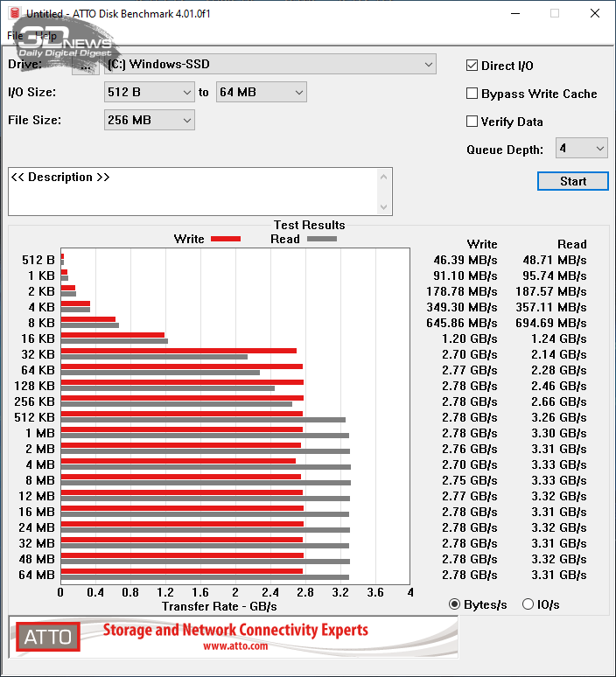
Task: Click the '4 KB' row label in chart
Action: 41,307
